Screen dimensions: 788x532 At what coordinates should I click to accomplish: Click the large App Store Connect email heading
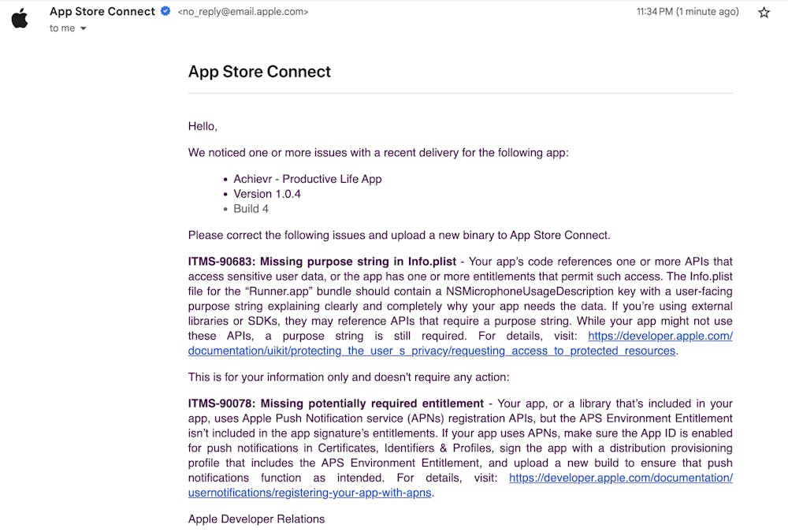(259, 72)
